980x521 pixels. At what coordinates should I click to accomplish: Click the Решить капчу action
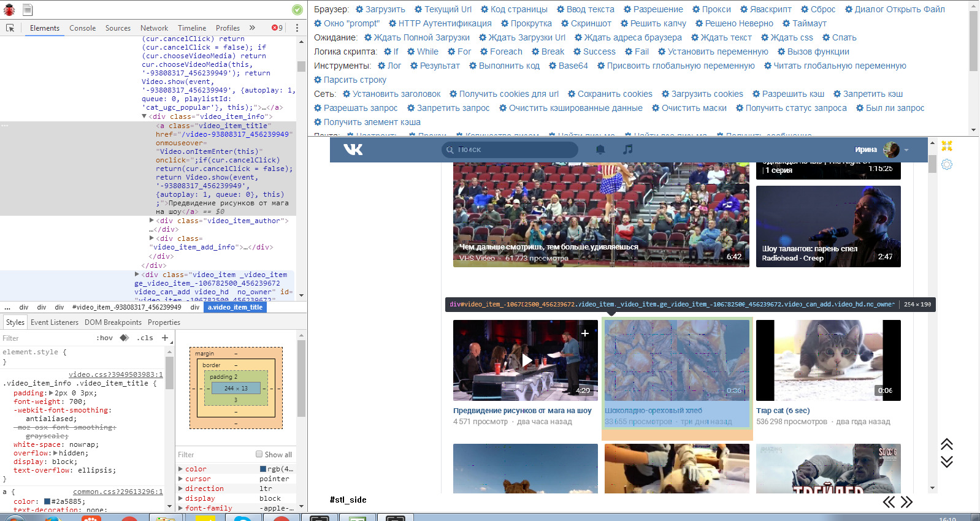click(x=653, y=23)
